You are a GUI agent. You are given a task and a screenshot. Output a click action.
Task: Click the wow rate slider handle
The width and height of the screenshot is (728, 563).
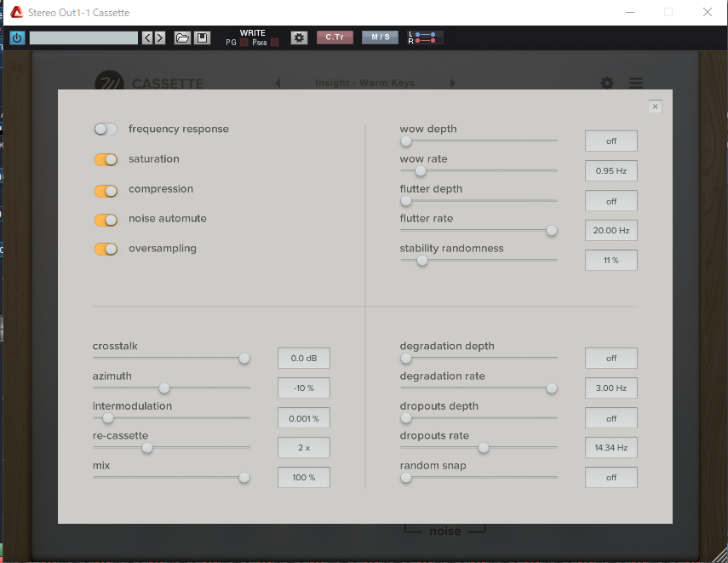click(420, 171)
